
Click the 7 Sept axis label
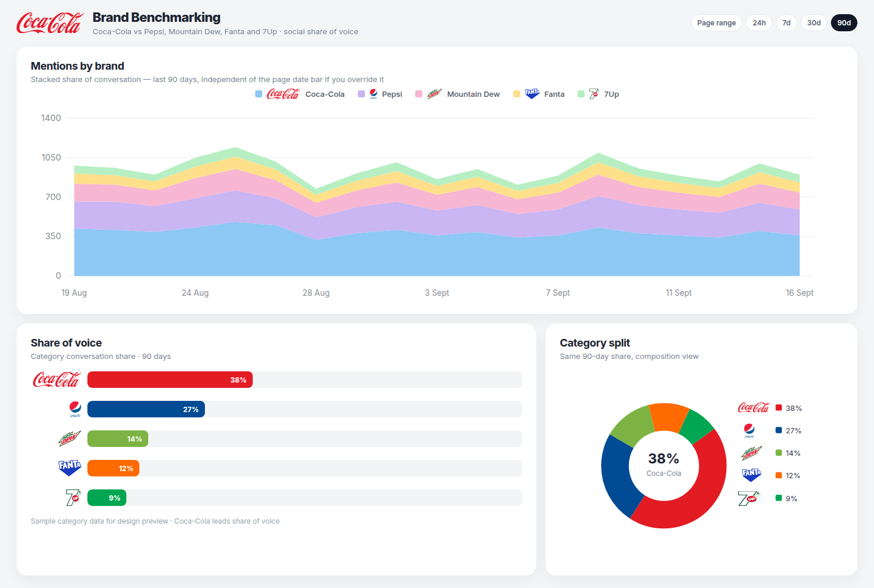point(558,293)
